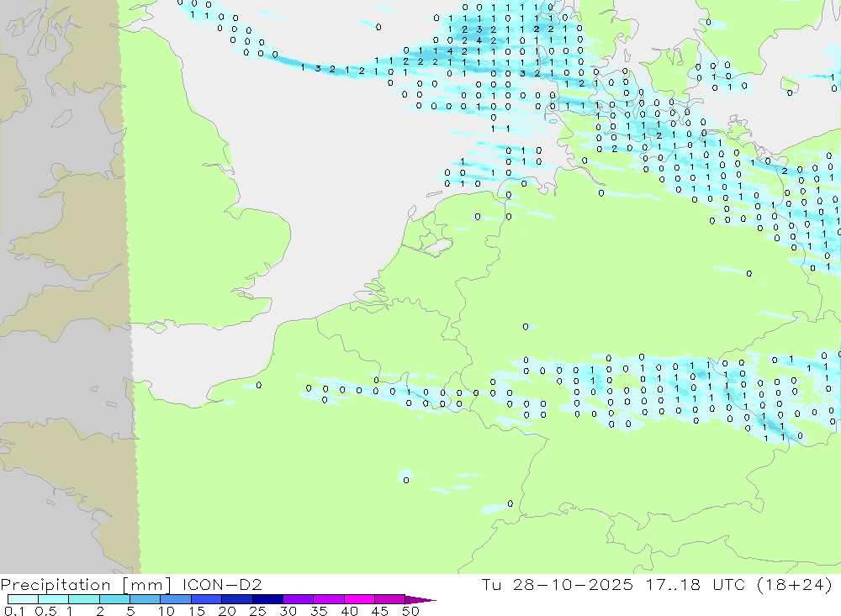Click the '25' legend scale value
Screen dimensions: 841x616
pos(257,611)
